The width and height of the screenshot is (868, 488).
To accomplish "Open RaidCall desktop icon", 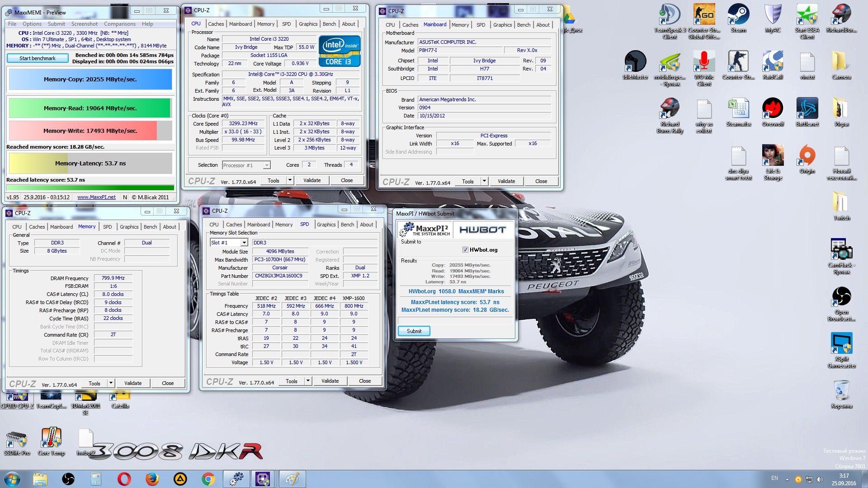I will tap(773, 65).
